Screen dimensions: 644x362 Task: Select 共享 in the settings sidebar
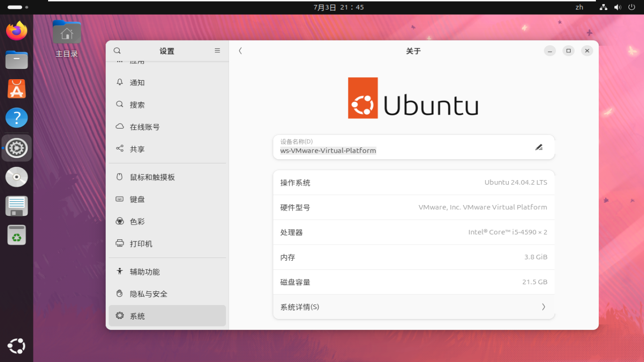coord(167,149)
